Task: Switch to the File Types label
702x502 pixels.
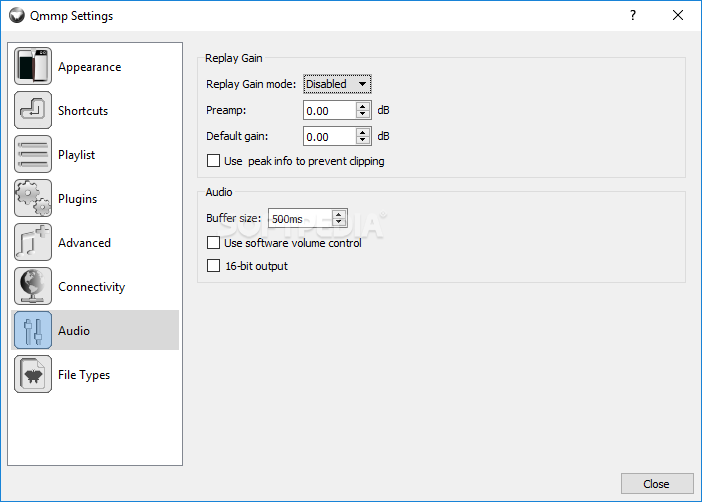Action: click(84, 375)
